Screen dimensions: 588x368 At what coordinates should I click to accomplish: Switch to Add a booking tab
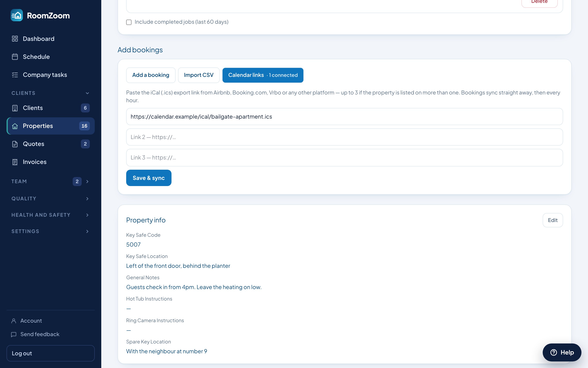pos(151,75)
